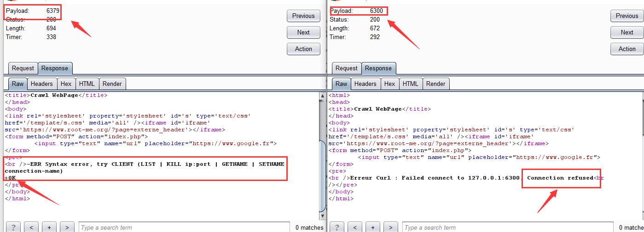Select the HTML view tab in left window
The image size is (644, 232).
tap(87, 84)
